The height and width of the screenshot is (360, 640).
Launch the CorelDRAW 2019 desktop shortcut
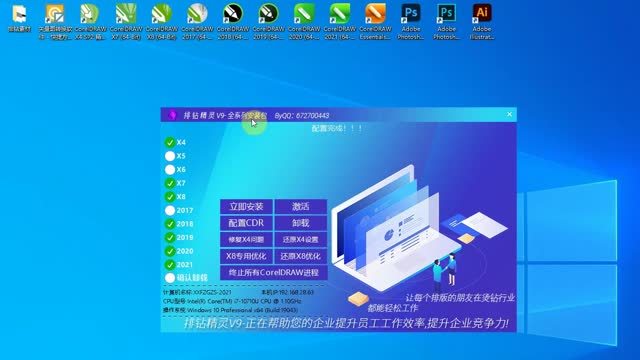pos(269,22)
